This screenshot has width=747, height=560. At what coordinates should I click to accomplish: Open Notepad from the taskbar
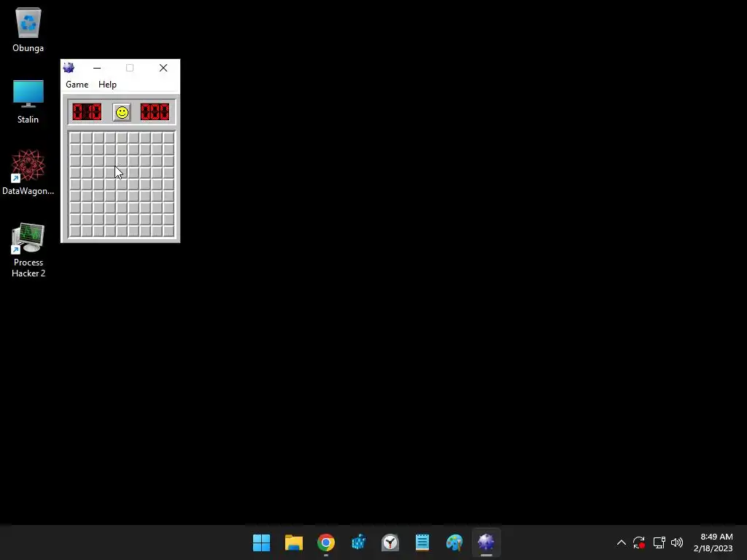click(x=422, y=542)
